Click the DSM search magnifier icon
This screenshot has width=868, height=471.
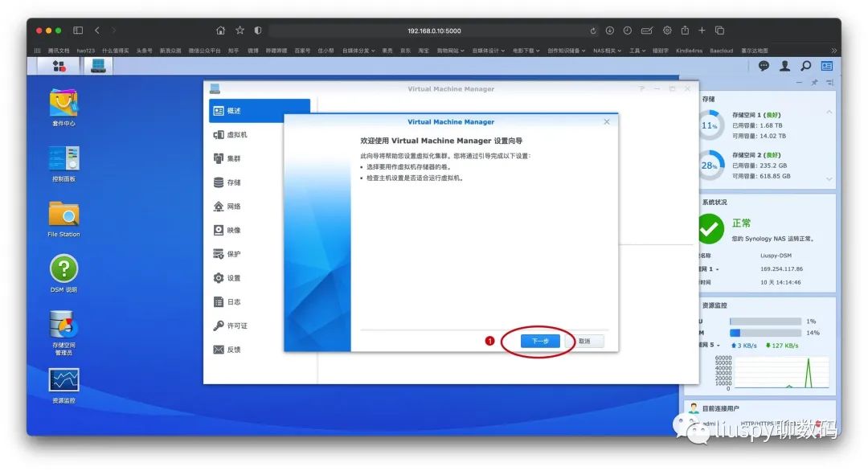click(806, 66)
